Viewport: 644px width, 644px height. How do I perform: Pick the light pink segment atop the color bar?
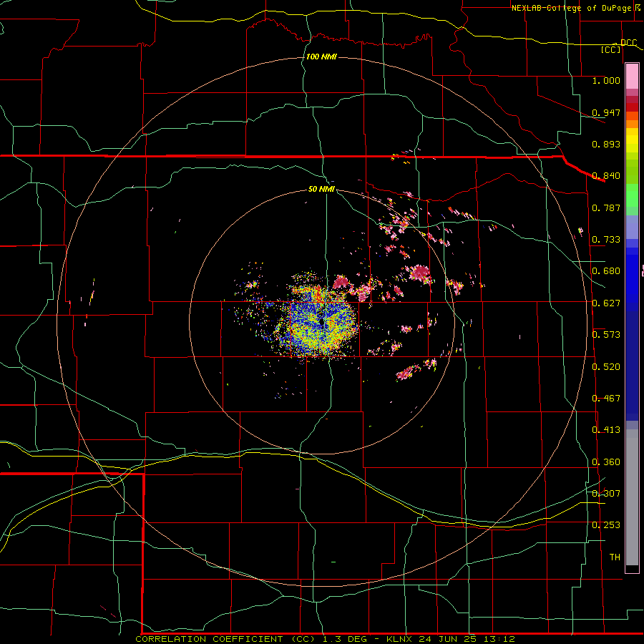[632, 76]
